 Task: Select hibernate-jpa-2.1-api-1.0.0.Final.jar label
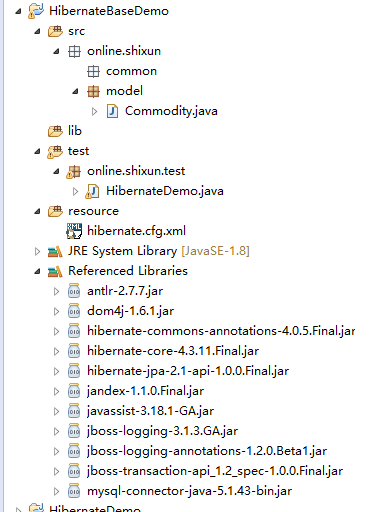(188, 371)
